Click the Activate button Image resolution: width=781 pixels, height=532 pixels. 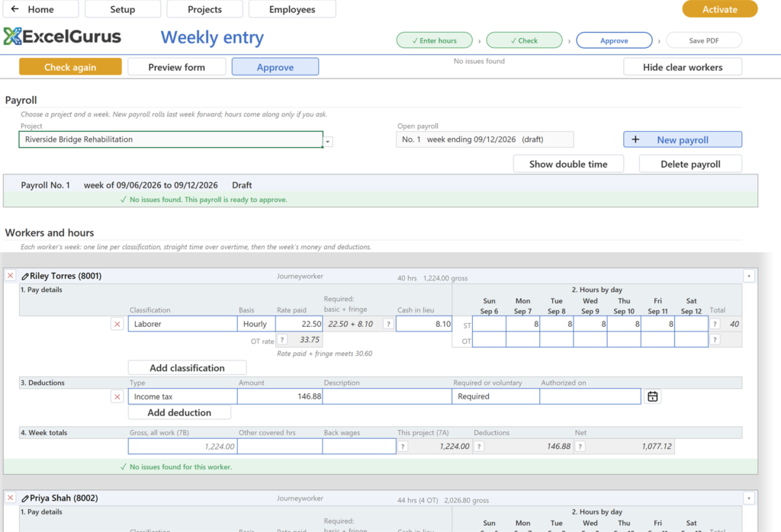(720, 9)
